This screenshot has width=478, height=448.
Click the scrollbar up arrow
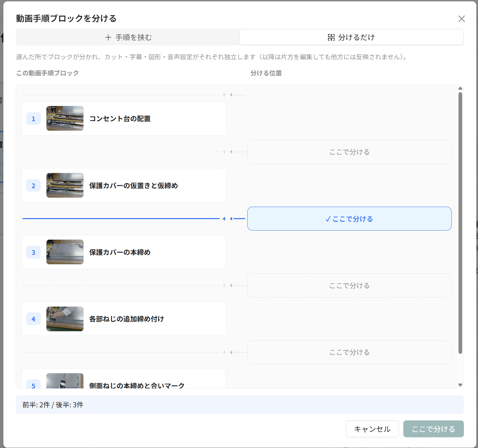click(460, 88)
